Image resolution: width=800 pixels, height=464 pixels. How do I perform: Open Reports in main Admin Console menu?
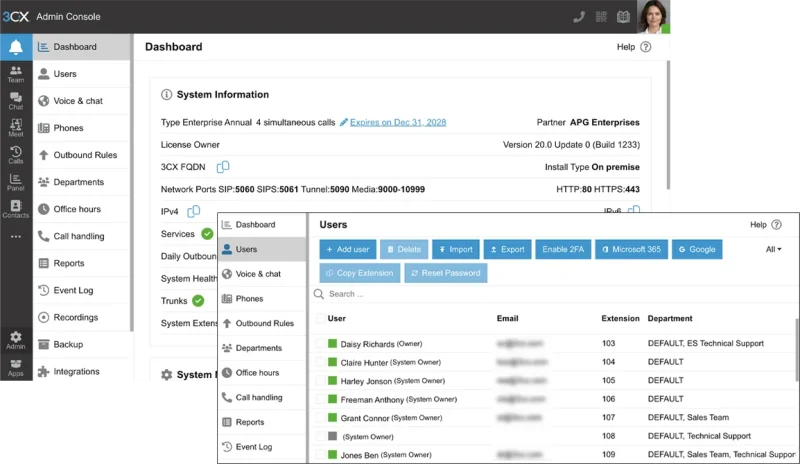82,263
